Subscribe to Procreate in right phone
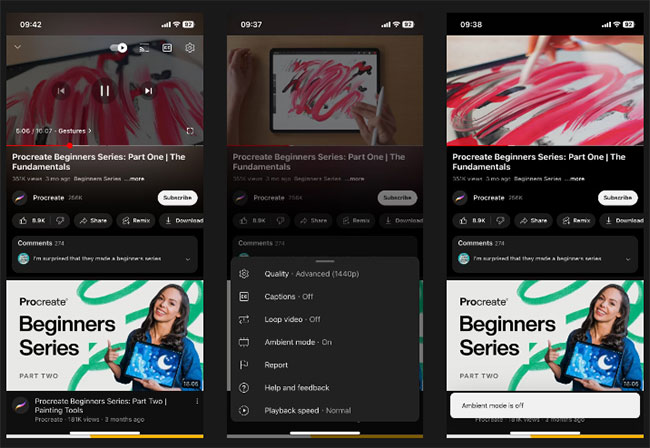Image resolution: width=650 pixels, height=448 pixels. point(618,198)
